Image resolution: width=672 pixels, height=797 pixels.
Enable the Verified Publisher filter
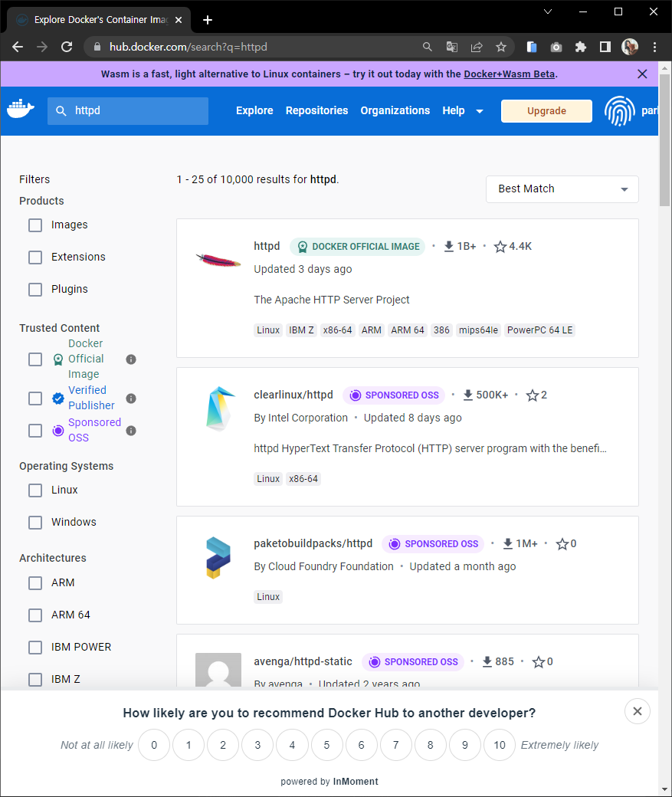35,398
